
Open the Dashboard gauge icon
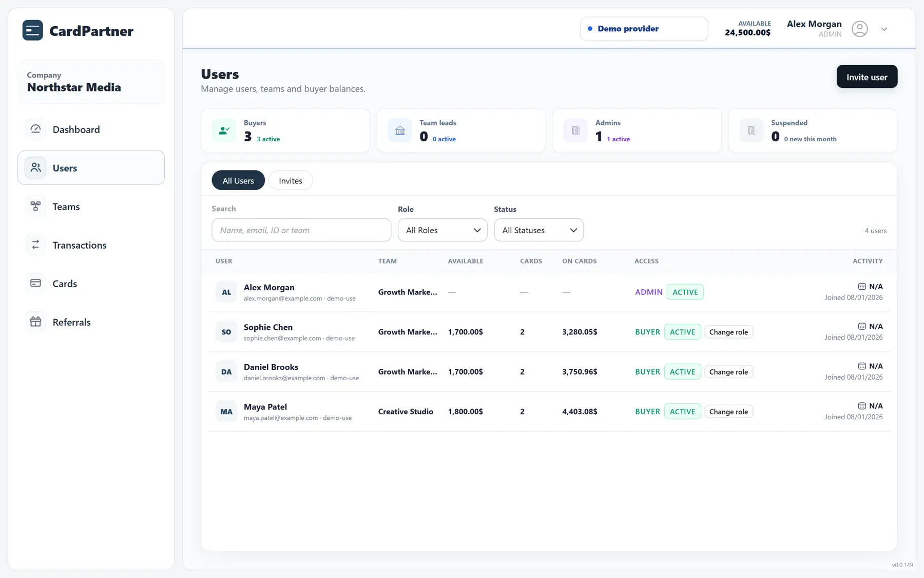pos(35,129)
